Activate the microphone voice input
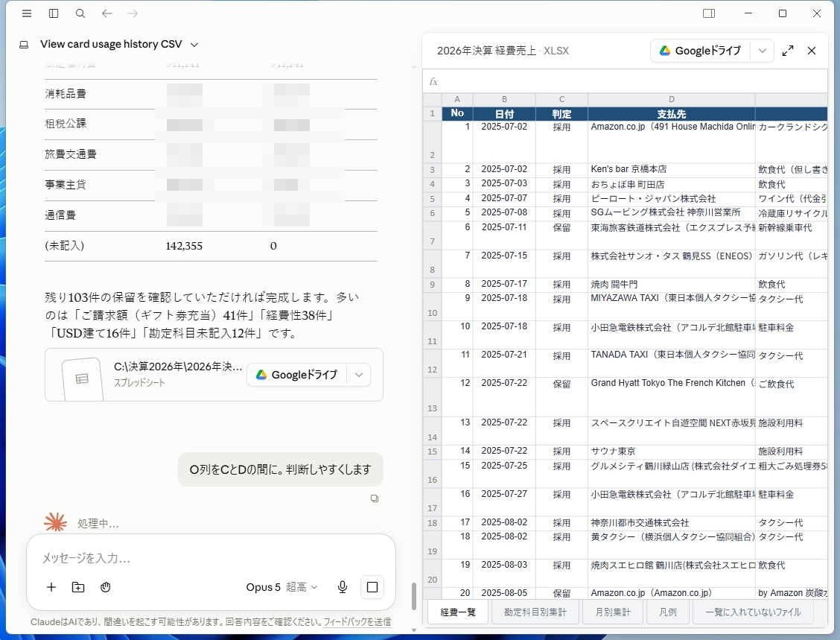 point(343,587)
